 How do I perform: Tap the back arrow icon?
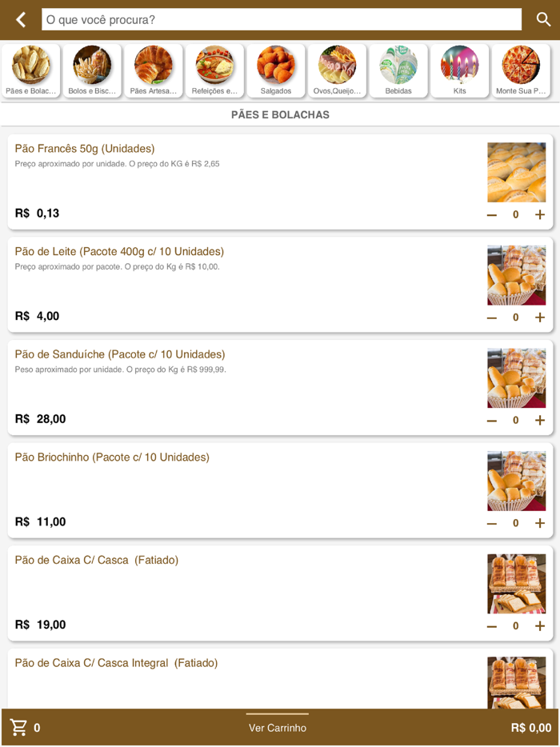click(21, 20)
